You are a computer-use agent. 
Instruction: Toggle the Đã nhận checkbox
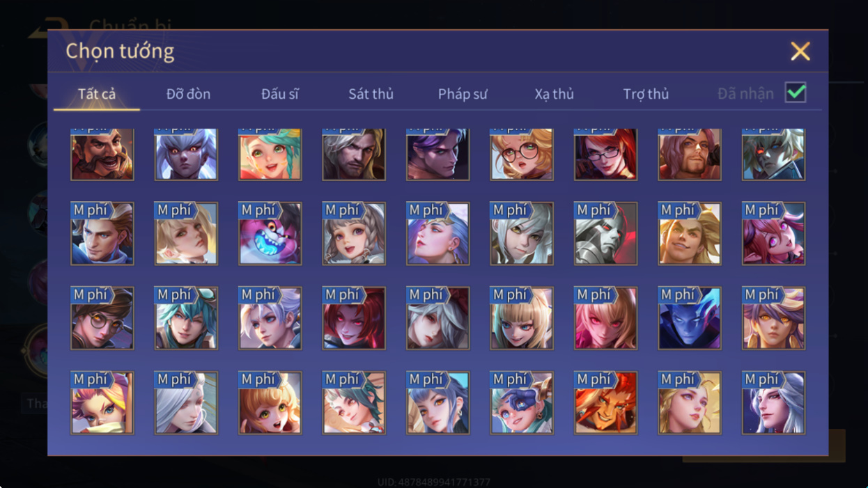click(x=796, y=93)
